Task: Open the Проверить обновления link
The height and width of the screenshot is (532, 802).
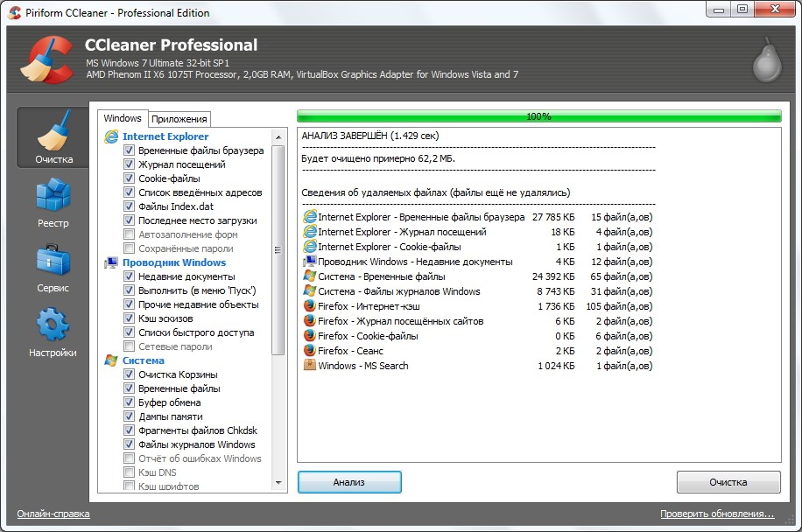Action: click(x=717, y=514)
